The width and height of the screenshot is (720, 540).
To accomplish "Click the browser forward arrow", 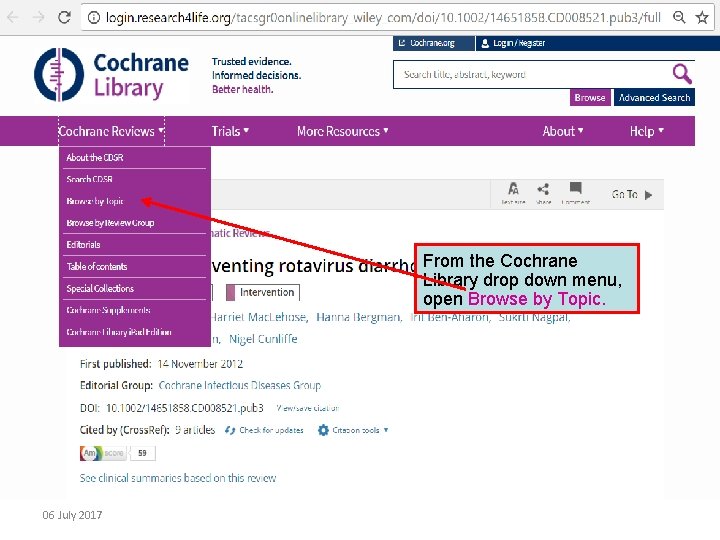I will (x=39, y=17).
